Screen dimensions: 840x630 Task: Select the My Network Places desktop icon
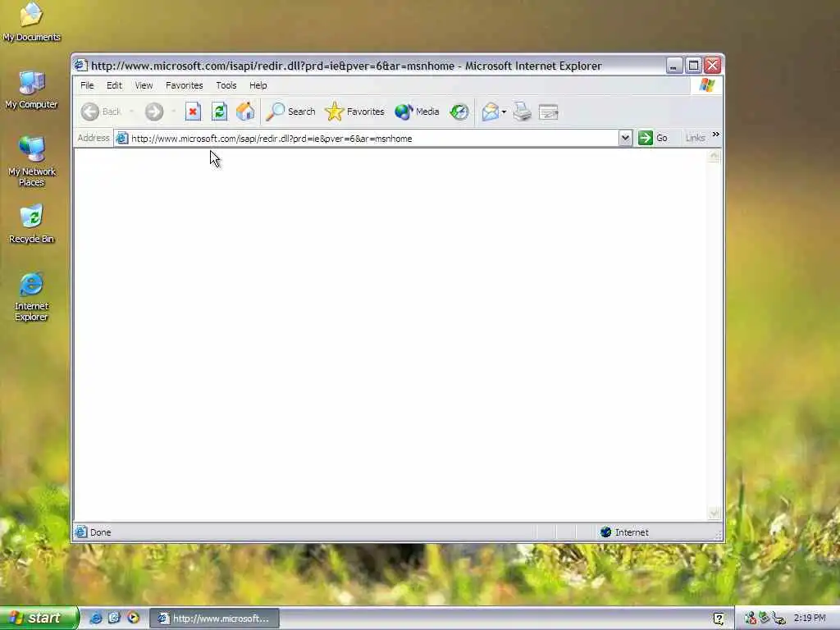[x=32, y=162]
